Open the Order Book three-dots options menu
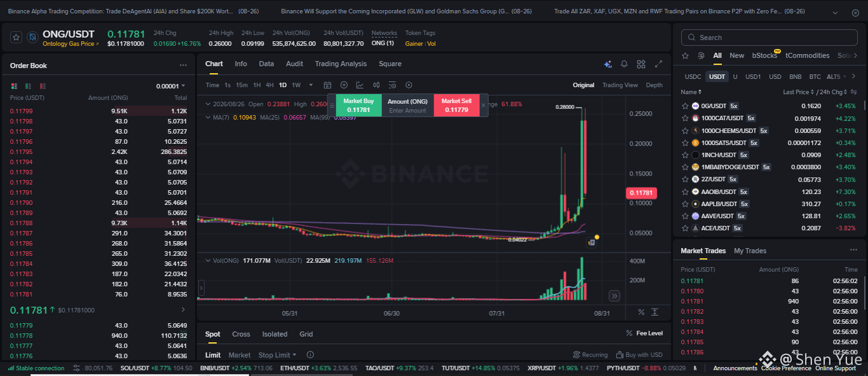This screenshot has height=376, width=868. [183, 66]
